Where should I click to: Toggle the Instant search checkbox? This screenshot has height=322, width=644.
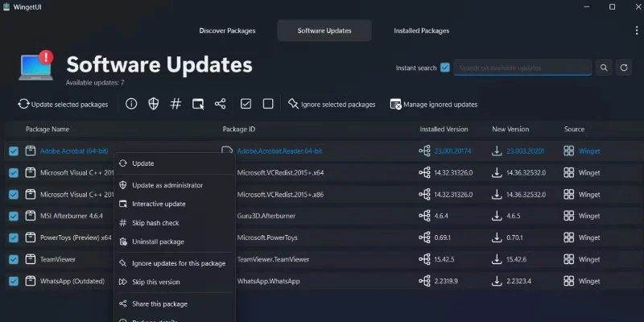click(x=445, y=68)
